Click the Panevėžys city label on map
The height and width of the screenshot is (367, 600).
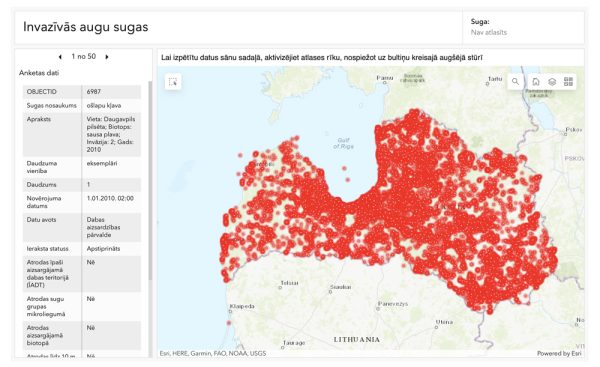click(393, 304)
